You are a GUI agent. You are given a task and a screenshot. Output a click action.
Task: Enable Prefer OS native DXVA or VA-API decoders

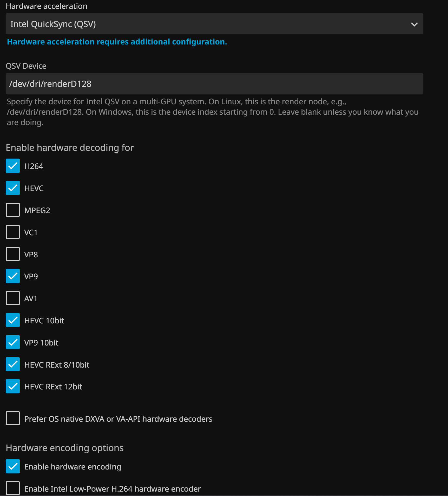[x=13, y=419]
